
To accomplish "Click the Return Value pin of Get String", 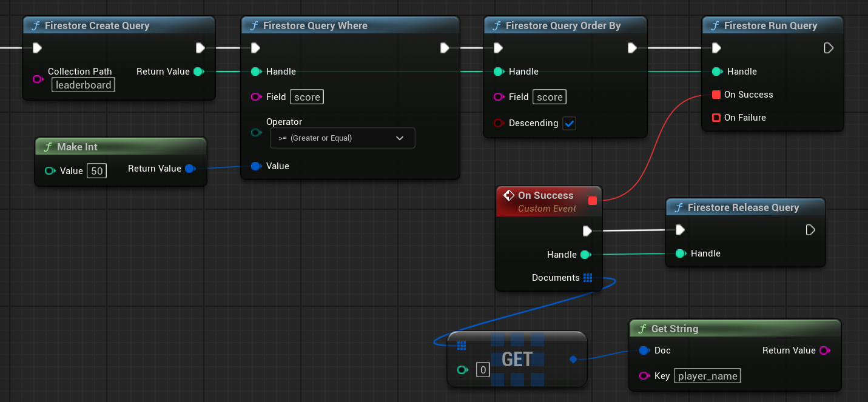I will click(824, 350).
